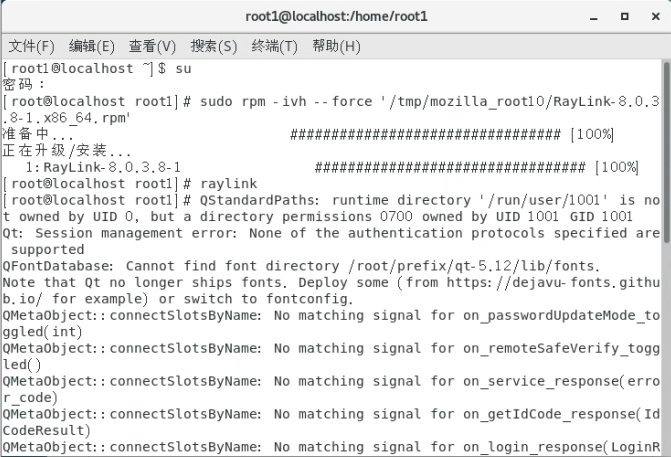The height and width of the screenshot is (457, 671).
Task: Click the 'sudo rpm -ivh --force' command
Action: point(286,101)
